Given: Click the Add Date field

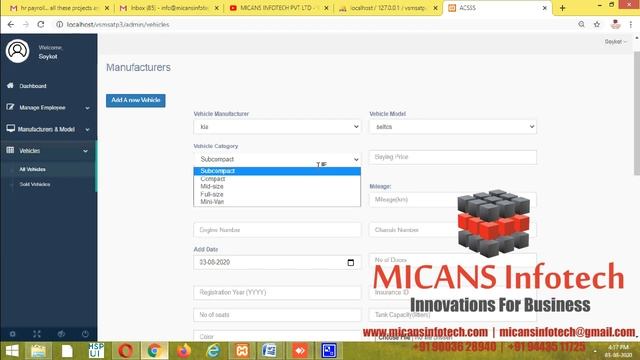Looking at the screenshot, I should (277, 262).
